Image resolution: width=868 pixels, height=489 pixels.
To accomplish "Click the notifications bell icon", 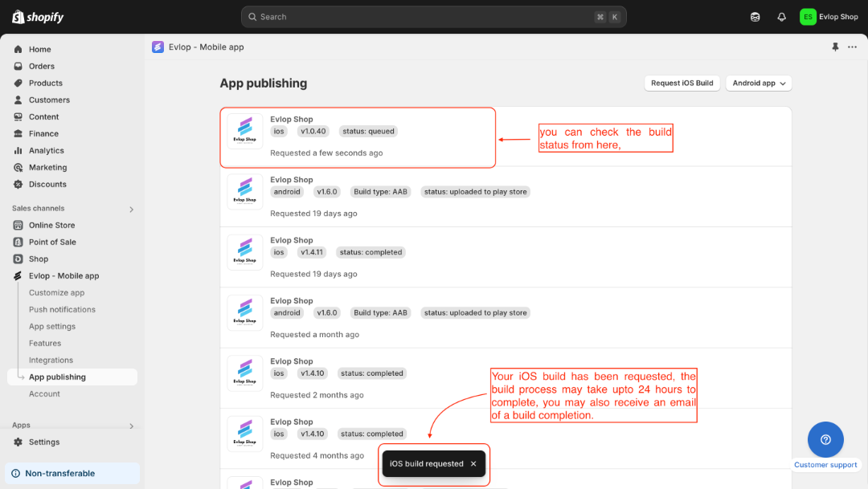I will 782,17.
